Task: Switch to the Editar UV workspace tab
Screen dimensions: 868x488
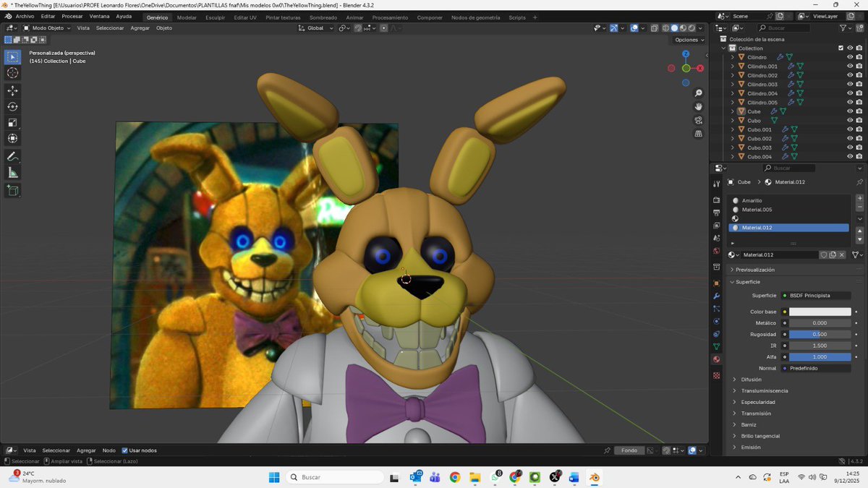Action: click(245, 17)
